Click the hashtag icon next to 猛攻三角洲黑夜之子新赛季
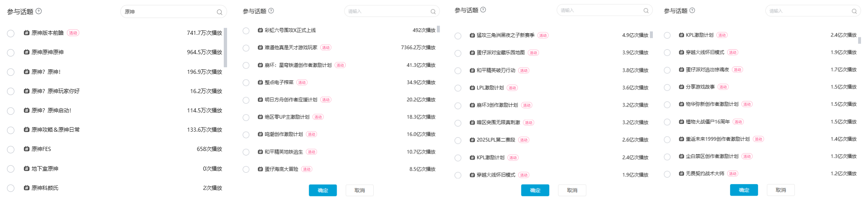The width and height of the screenshot is (868, 201). pyautogui.click(x=472, y=35)
